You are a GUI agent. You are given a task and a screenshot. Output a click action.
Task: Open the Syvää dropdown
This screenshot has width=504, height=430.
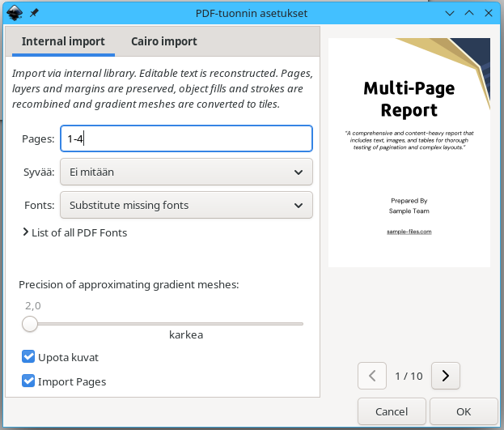tap(185, 172)
